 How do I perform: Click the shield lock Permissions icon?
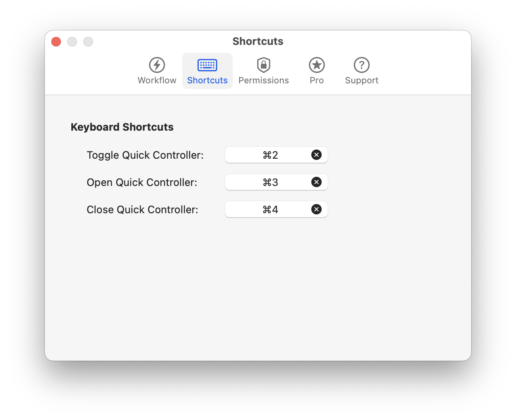coord(264,65)
